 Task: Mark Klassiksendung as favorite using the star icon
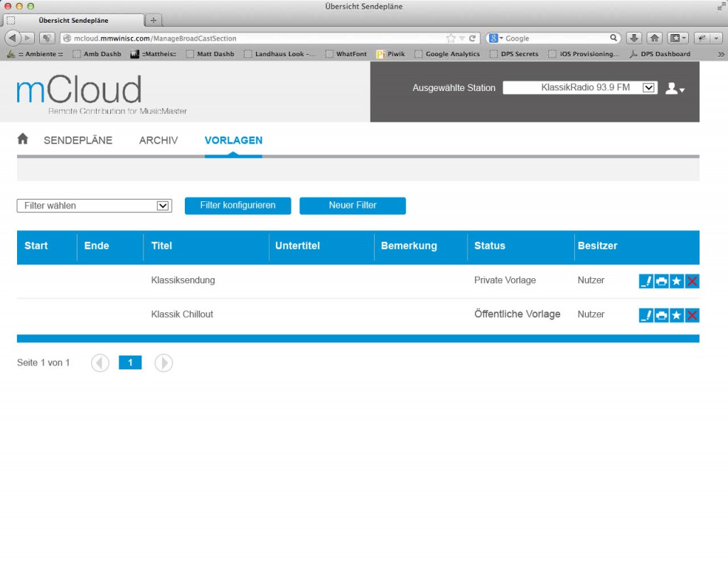[677, 281]
